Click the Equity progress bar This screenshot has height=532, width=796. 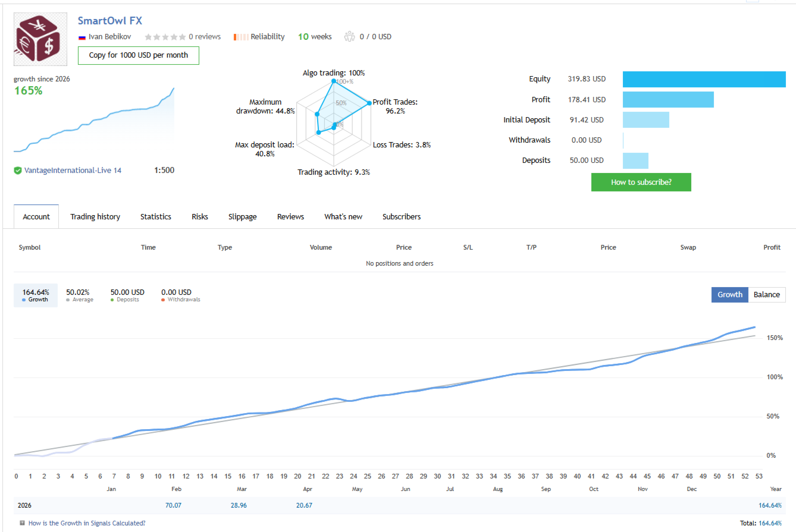(704, 78)
